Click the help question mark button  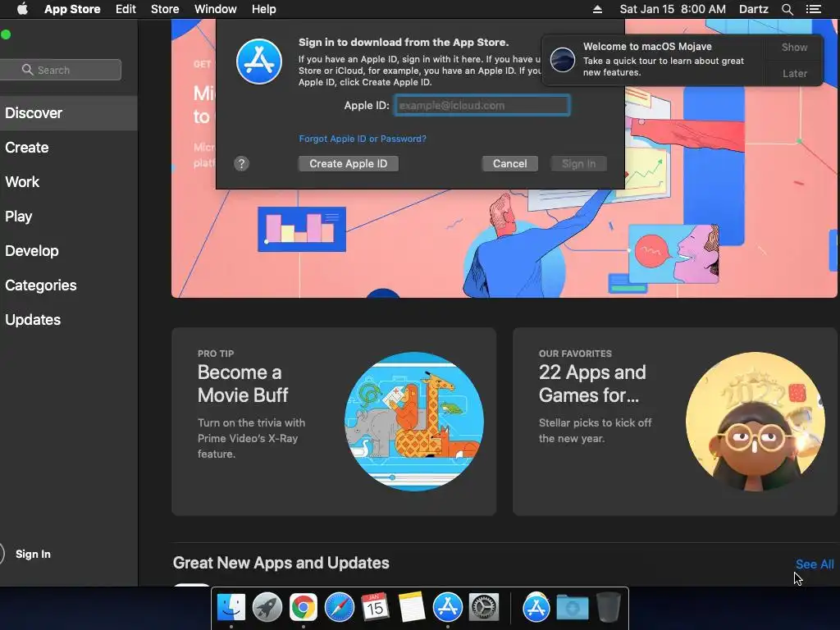(242, 164)
